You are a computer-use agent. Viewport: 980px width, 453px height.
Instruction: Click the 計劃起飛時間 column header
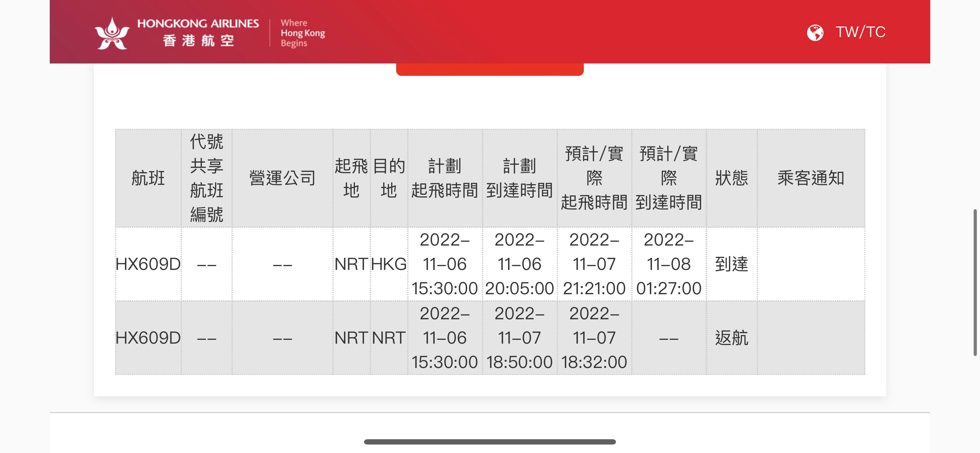444,178
